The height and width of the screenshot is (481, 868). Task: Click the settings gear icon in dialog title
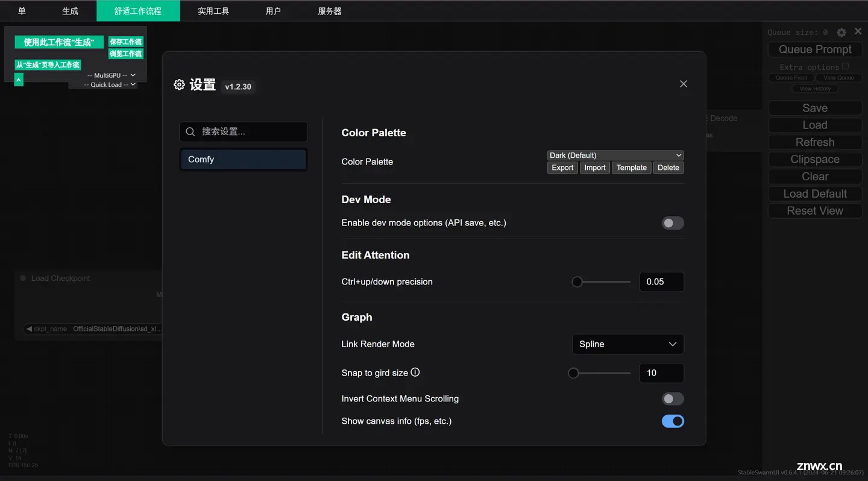(x=179, y=85)
